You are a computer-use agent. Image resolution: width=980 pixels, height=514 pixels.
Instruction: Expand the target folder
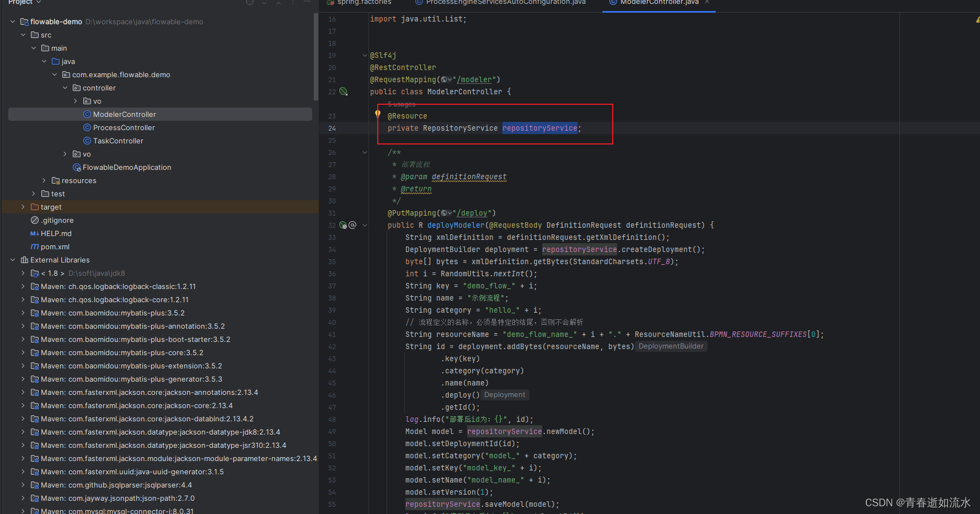23,207
